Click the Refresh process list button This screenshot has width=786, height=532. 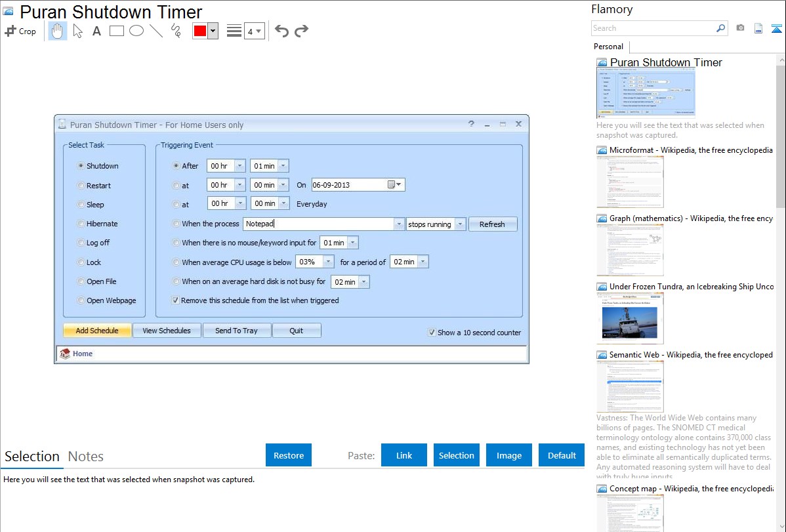pyautogui.click(x=492, y=224)
